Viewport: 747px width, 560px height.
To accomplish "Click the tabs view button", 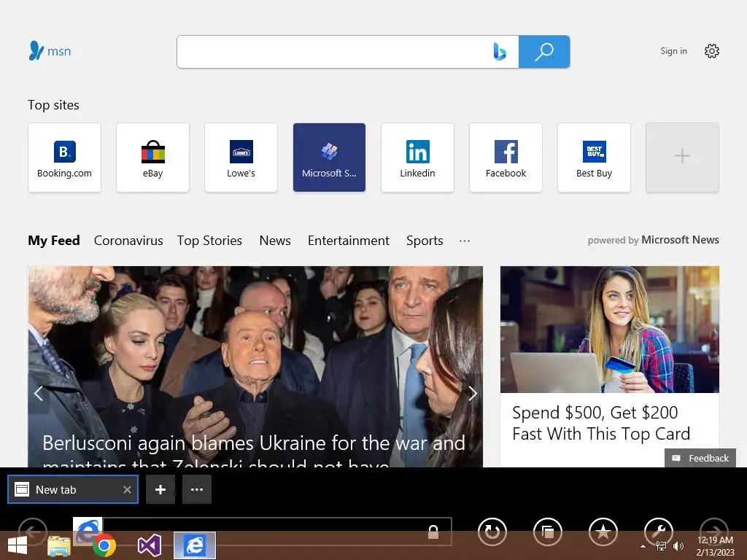I will 548,532.
